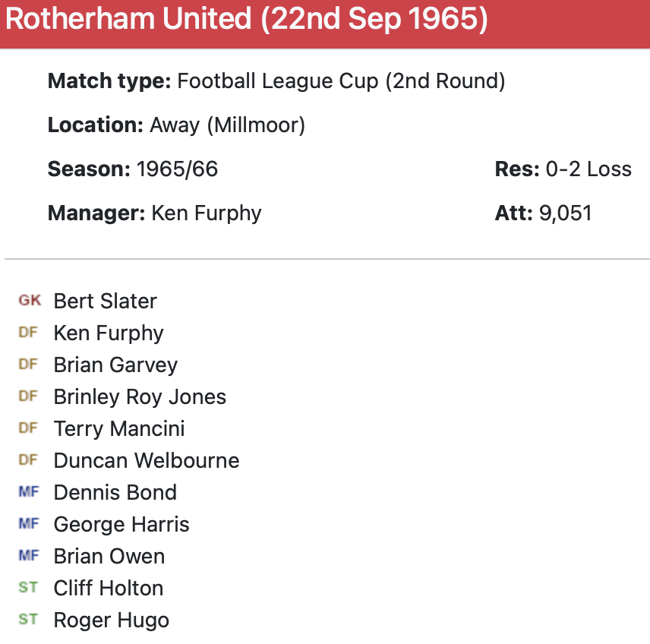Click the DF icon beside Ken Furphy
The width and height of the screenshot is (650, 644).
28,333
